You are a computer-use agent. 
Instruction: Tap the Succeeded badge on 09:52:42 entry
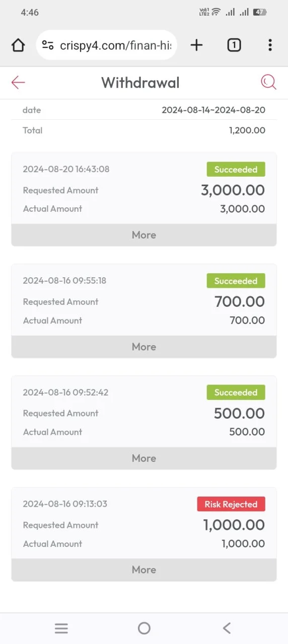pyautogui.click(x=236, y=392)
